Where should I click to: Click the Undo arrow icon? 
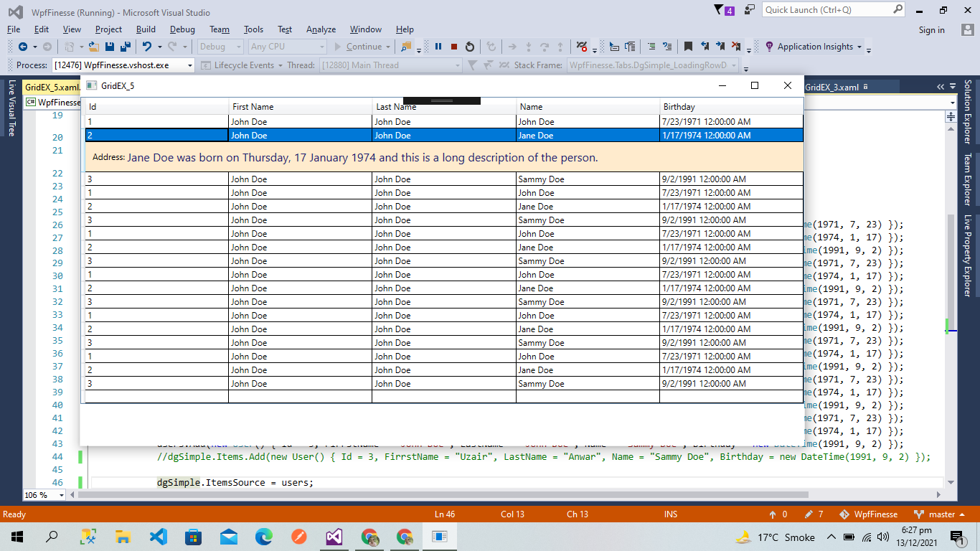(x=147, y=47)
